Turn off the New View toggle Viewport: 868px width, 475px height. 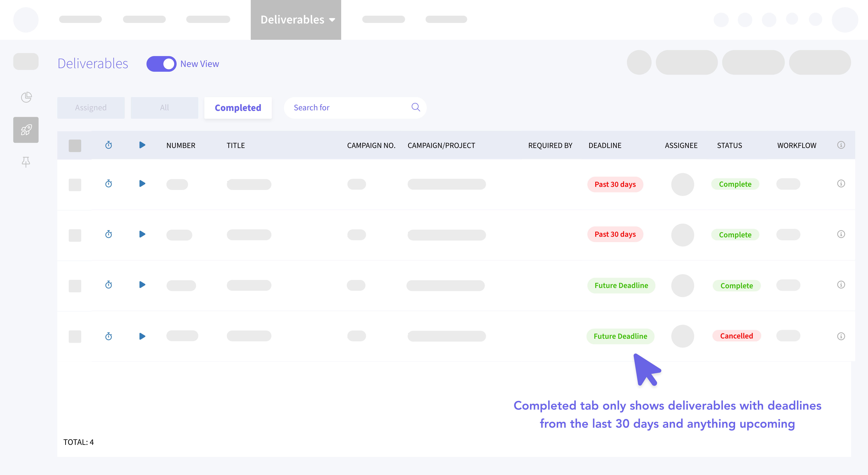coord(161,64)
